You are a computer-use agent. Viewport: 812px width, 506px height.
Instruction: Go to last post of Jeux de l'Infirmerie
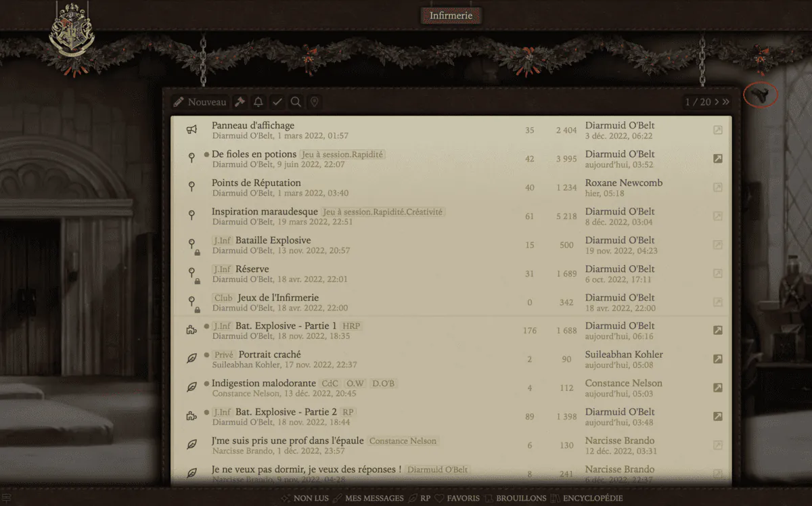(x=718, y=302)
